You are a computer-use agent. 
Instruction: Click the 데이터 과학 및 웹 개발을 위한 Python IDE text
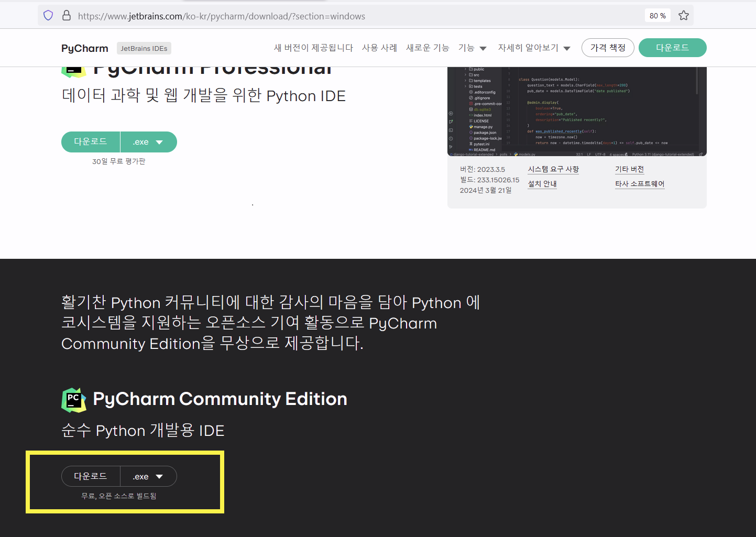pos(204,96)
